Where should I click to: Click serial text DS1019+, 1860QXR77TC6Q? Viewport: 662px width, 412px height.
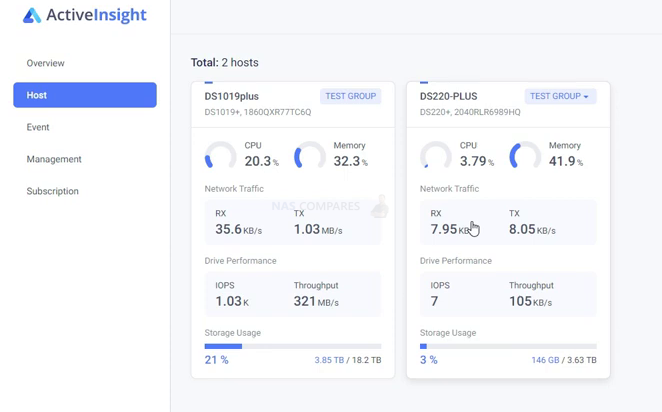click(x=258, y=112)
